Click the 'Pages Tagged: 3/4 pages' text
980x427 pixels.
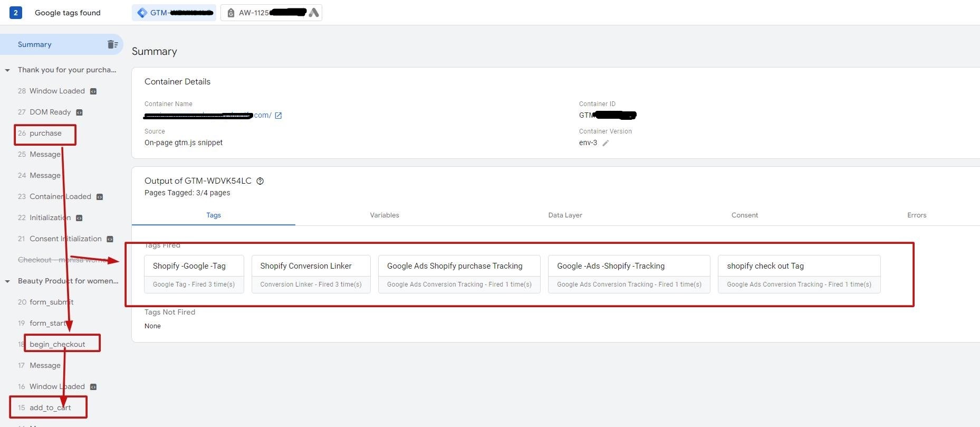(187, 193)
